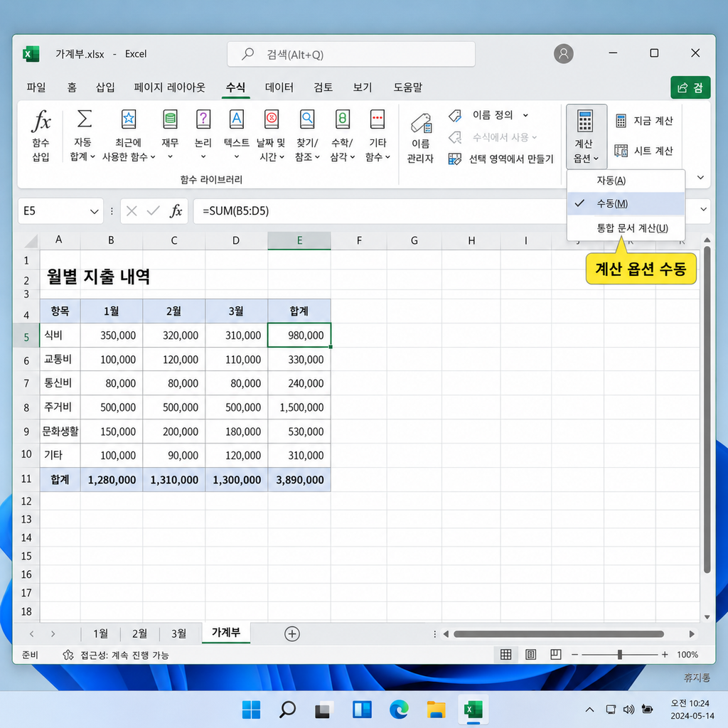
Task: Open the Windows Start menu
Action: (x=251, y=710)
